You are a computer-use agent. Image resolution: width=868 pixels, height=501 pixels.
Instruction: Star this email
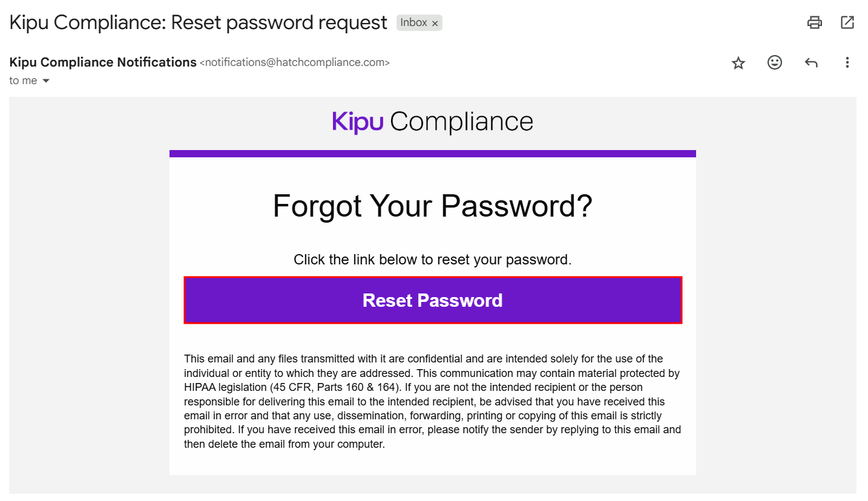[x=738, y=62]
